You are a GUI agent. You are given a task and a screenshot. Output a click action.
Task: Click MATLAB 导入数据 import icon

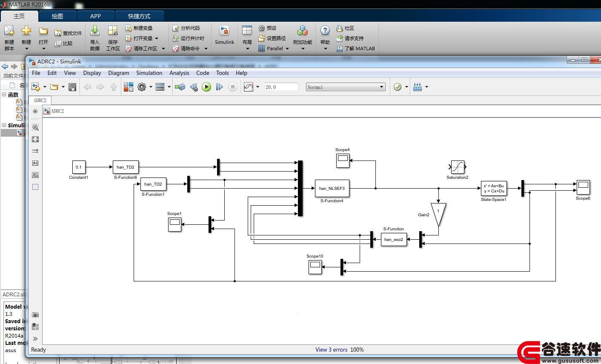coord(95,37)
